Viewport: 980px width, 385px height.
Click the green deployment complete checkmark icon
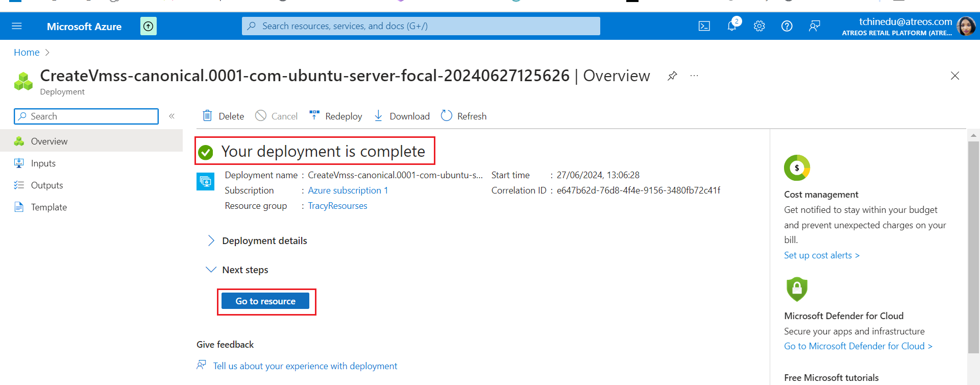tap(206, 152)
